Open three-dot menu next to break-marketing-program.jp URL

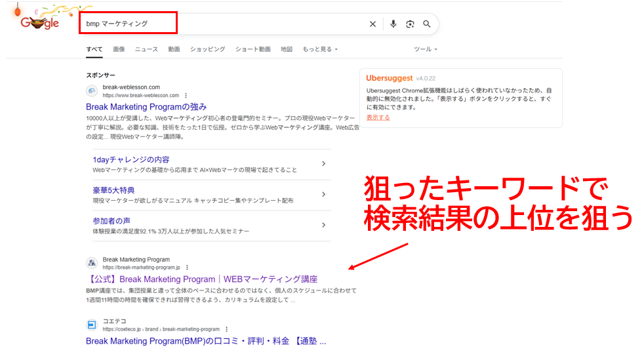click(188, 268)
